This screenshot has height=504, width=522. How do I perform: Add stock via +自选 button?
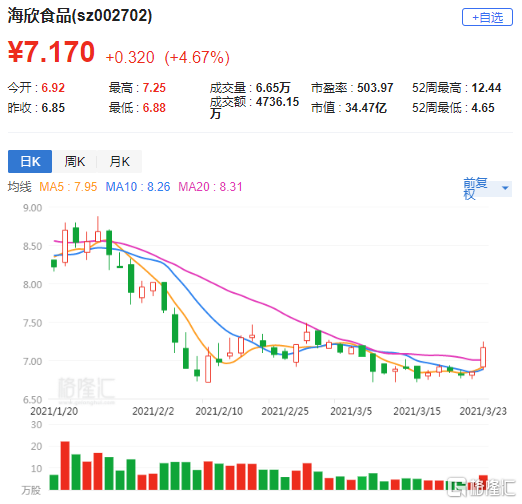pos(487,17)
